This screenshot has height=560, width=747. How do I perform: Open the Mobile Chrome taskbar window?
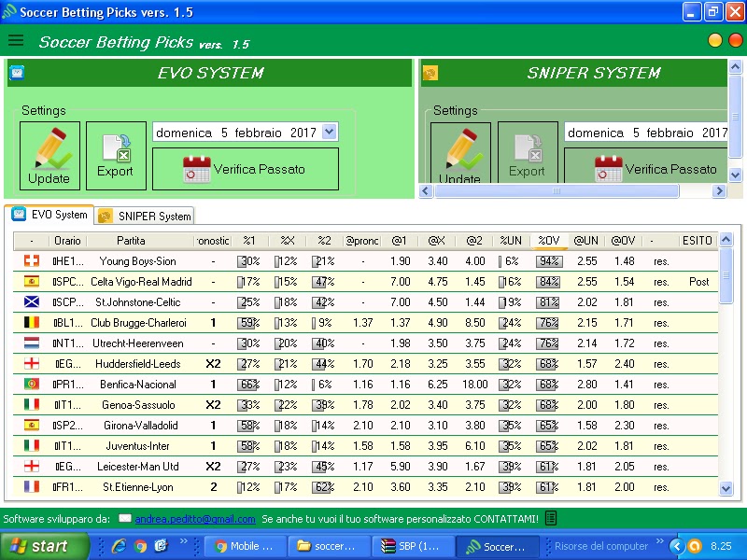246,546
